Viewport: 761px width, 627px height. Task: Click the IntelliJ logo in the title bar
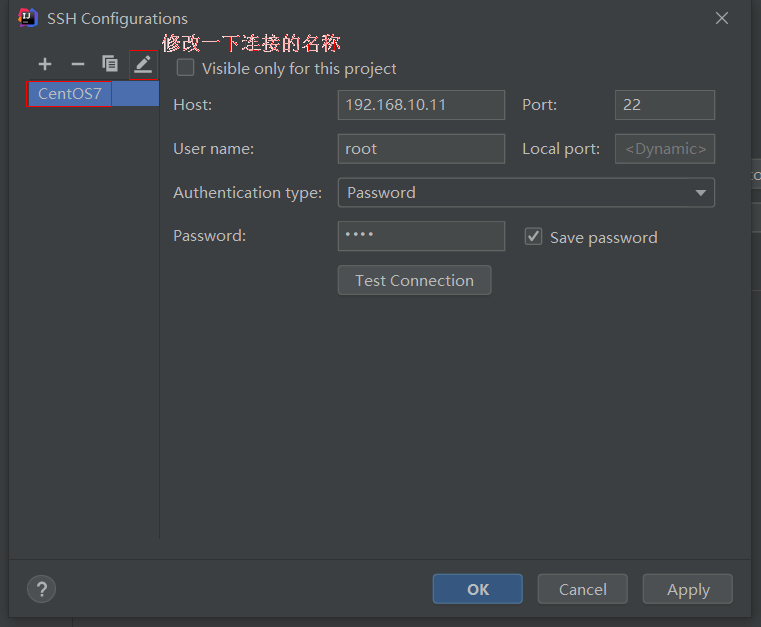[28, 18]
